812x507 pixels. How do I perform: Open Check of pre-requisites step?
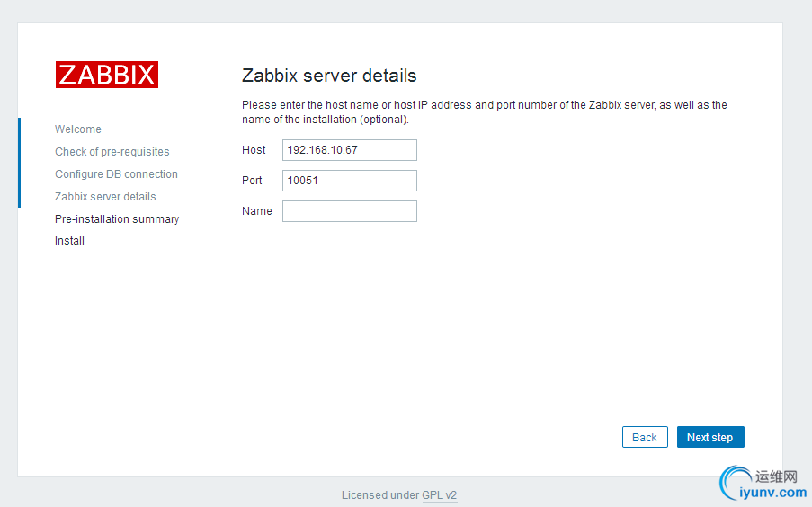coord(112,152)
